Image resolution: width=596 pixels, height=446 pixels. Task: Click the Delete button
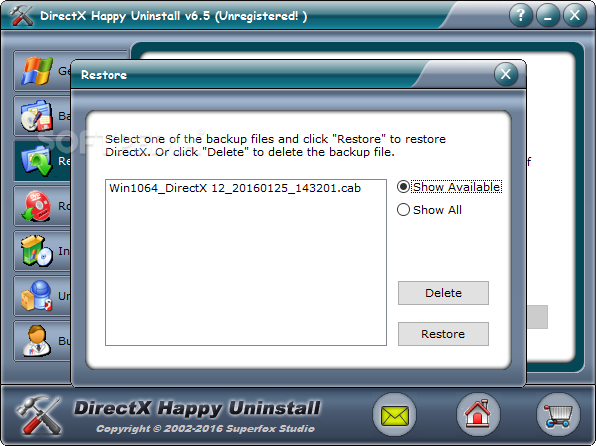(x=443, y=293)
